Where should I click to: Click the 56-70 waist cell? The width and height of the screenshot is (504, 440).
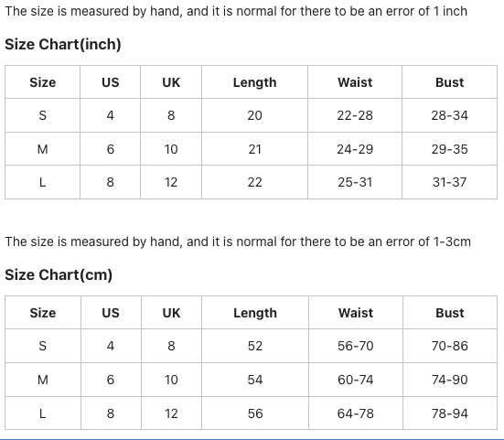(356, 346)
